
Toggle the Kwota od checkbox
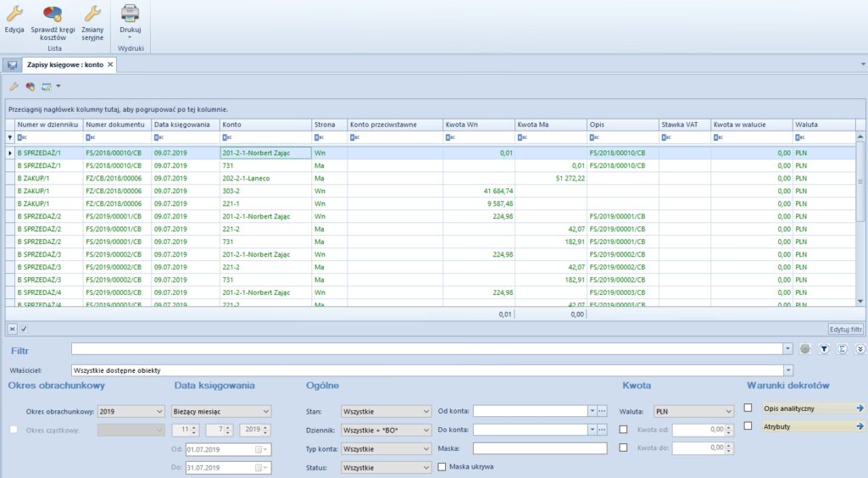pyautogui.click(x=624, y=430)
